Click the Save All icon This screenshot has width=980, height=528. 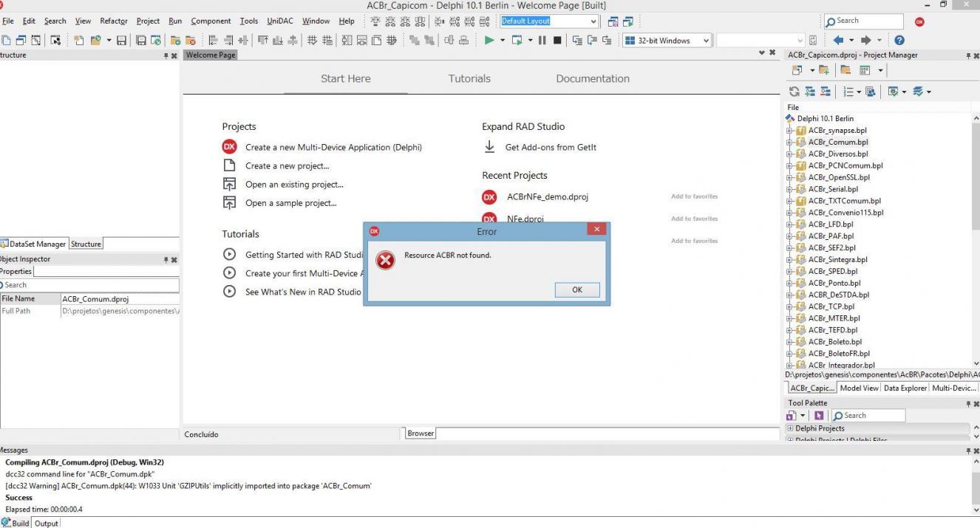point(140,41)
